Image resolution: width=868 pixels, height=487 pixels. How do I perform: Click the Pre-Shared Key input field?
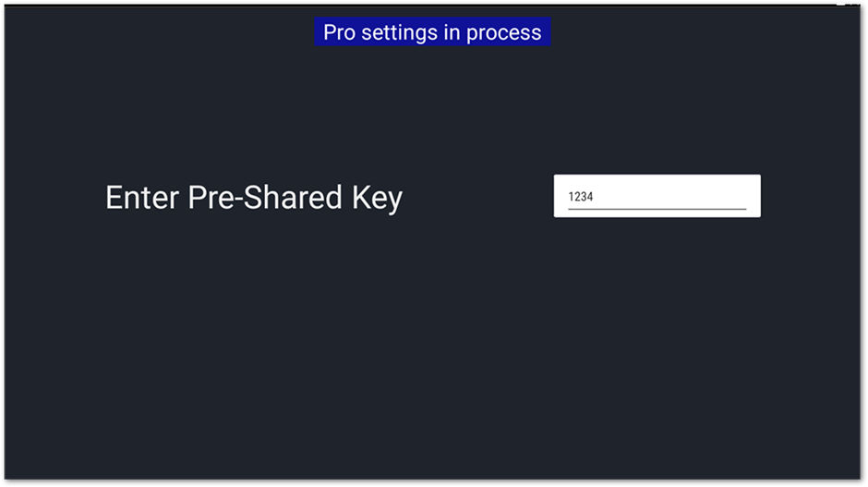(657, 196)
